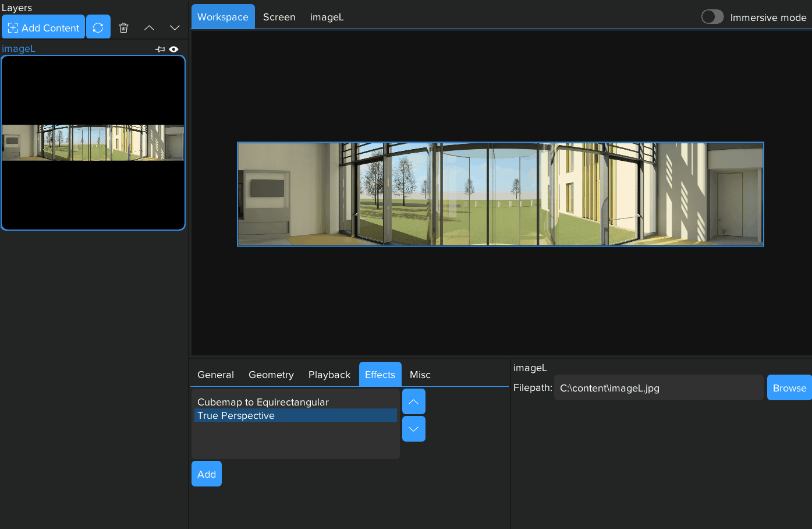Move selected effect up in list
The image size is (812, 529).
[x=413, y=401]
